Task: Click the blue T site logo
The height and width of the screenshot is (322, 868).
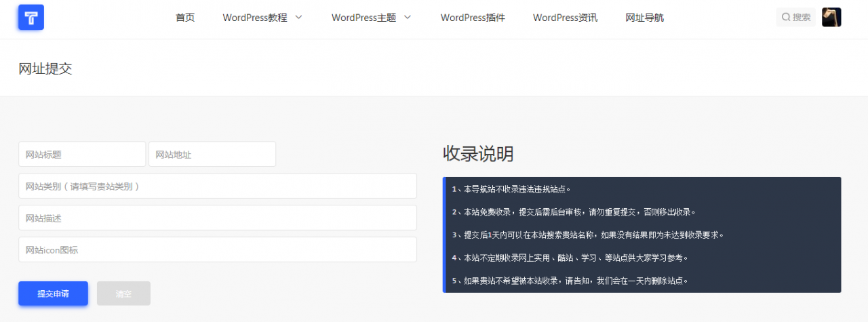Action: click(x=31, y=18)
